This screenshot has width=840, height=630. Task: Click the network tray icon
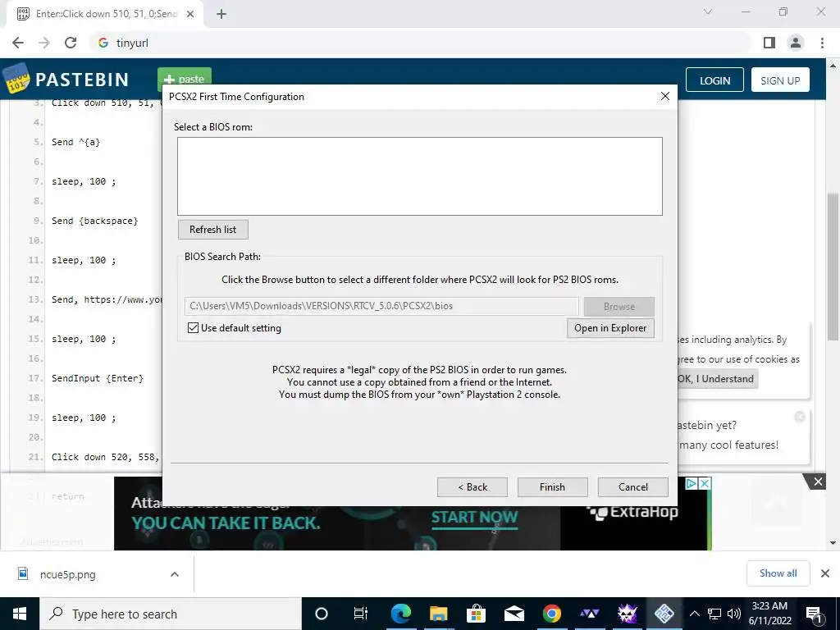coord(714,614)
